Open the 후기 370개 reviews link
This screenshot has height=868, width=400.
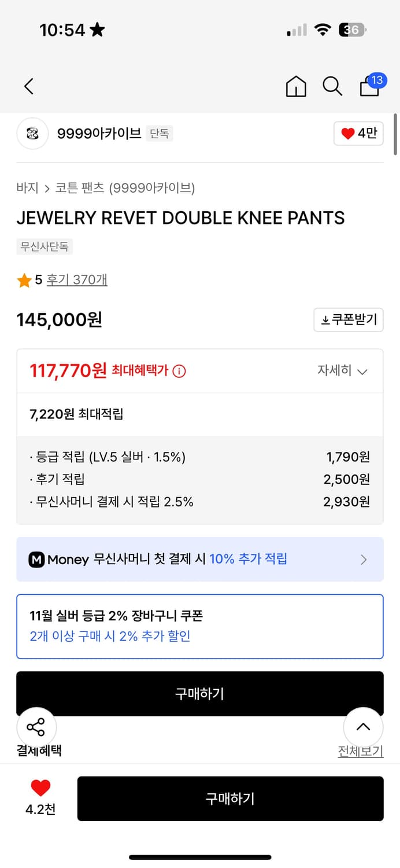coord(77,280)
